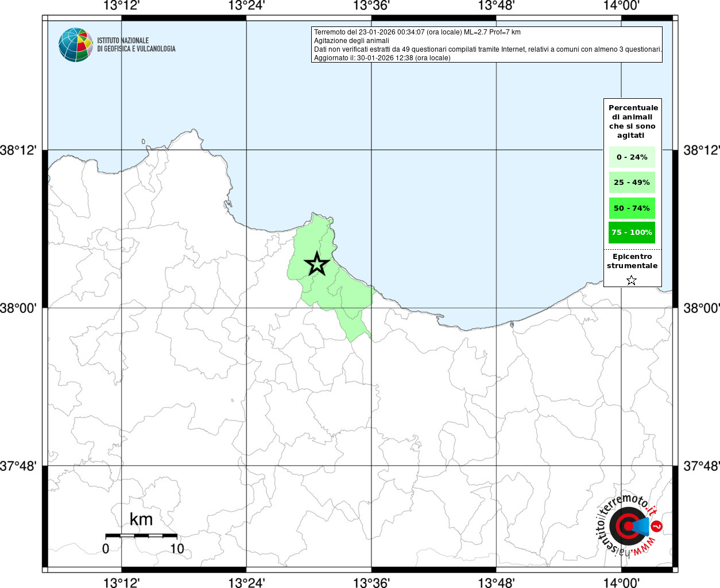Select the 0 - 24% legend swatch
720x588 pixels.
coord(632,157)
